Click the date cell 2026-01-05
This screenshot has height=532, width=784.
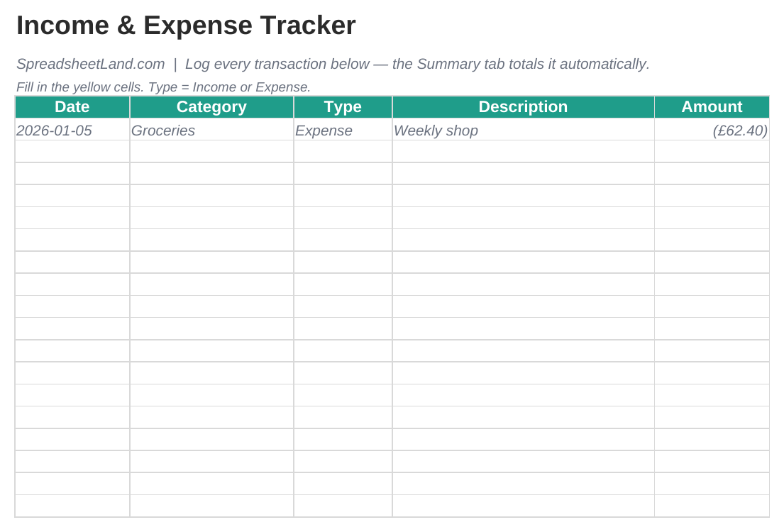[72, 130]
